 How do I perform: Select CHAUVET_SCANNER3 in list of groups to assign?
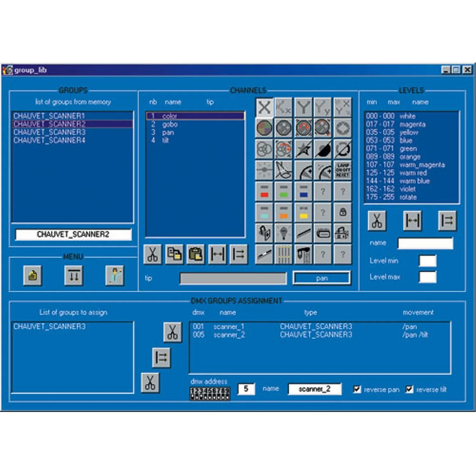[72, 327]
